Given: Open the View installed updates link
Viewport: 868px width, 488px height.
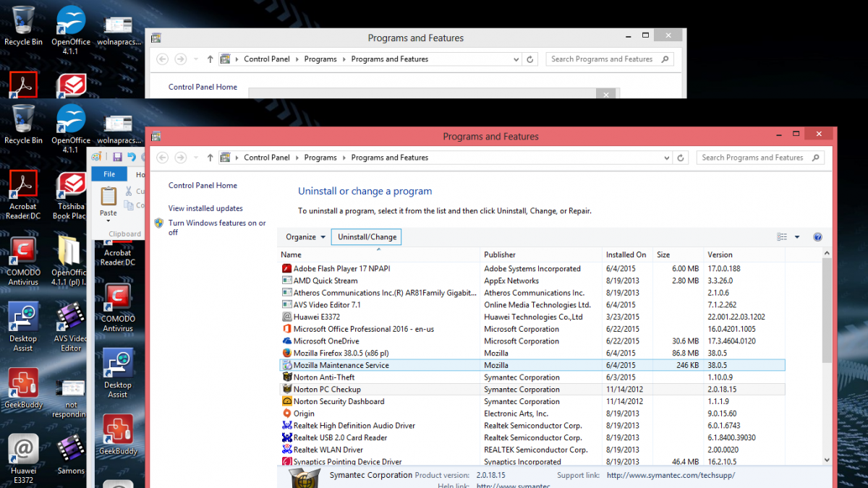Looking at the screenshot, I should pos(205,208).
